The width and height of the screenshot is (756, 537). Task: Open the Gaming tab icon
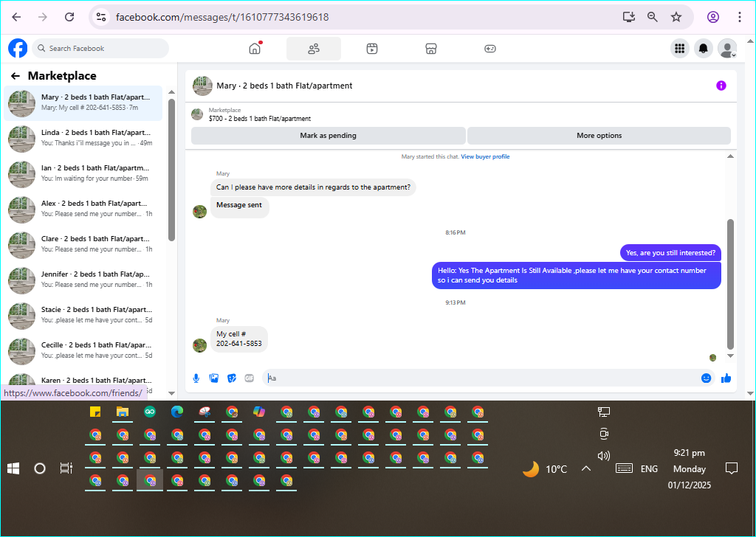tap(490, 49)
